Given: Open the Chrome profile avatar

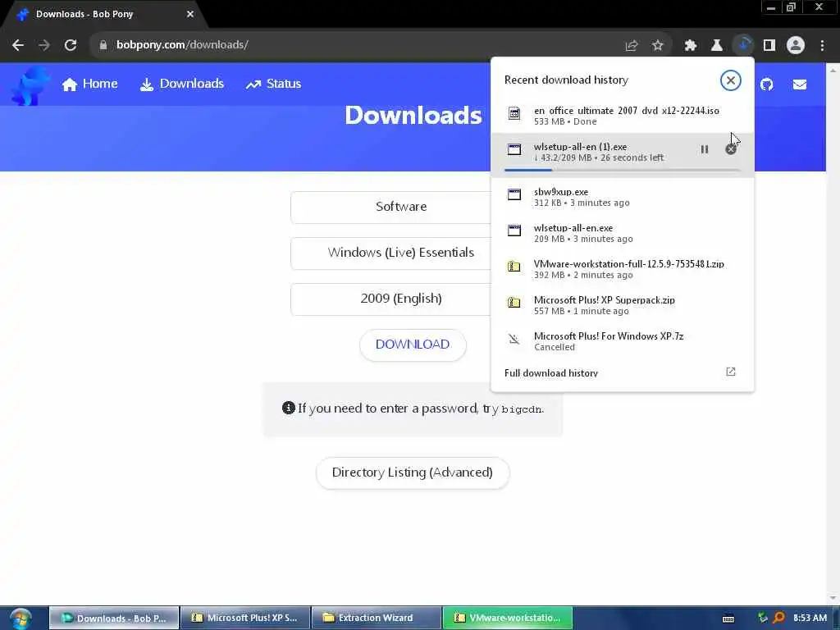Looking at the screenshot, I should (796, 46).
